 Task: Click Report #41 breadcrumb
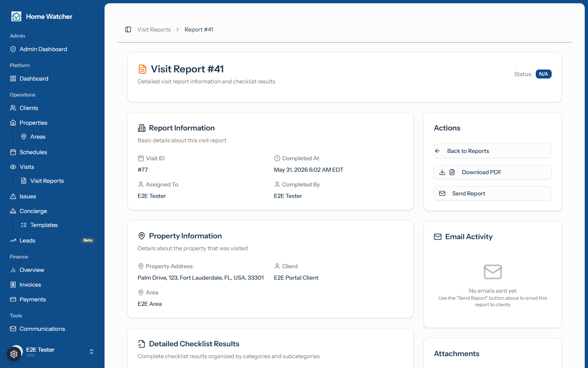click(x=199, y=29)
